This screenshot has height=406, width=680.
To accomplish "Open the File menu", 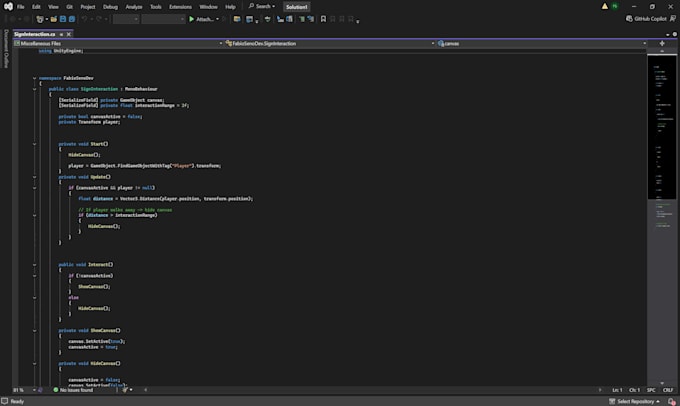I will tap(20, 7).
